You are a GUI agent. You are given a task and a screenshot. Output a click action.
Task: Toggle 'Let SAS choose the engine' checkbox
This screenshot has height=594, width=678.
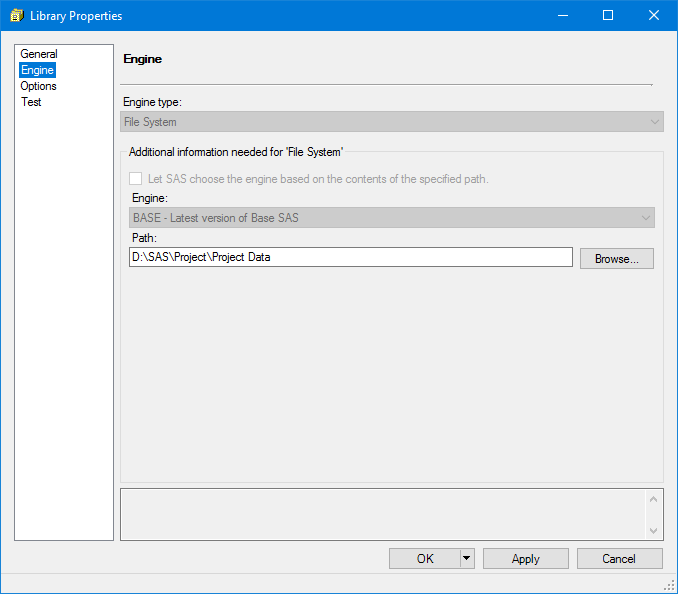coord(136,179)
